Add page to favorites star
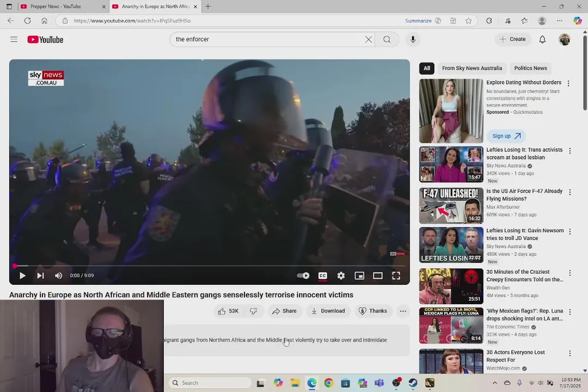Viewport: 588px width, 392px height. tap(468, 21)
